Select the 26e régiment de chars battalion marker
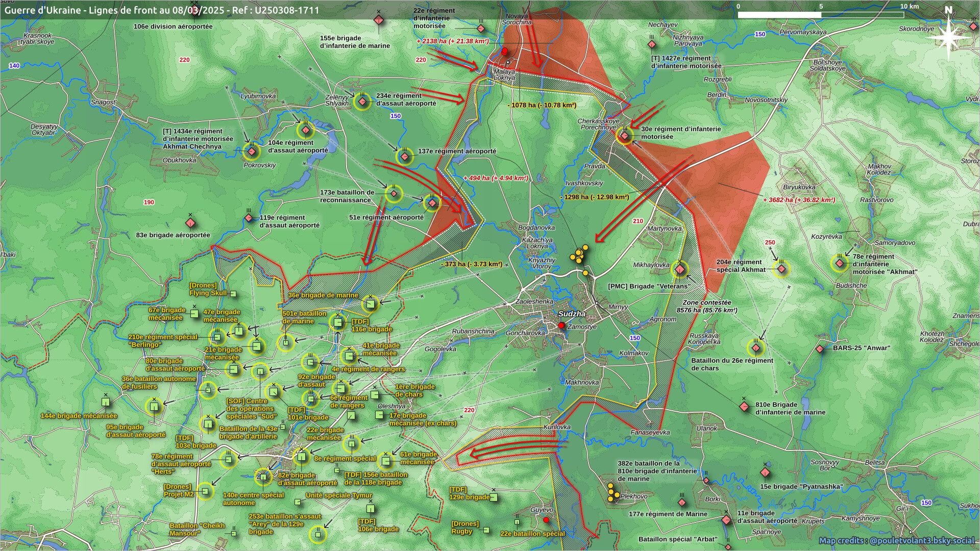 pos(756,348)
